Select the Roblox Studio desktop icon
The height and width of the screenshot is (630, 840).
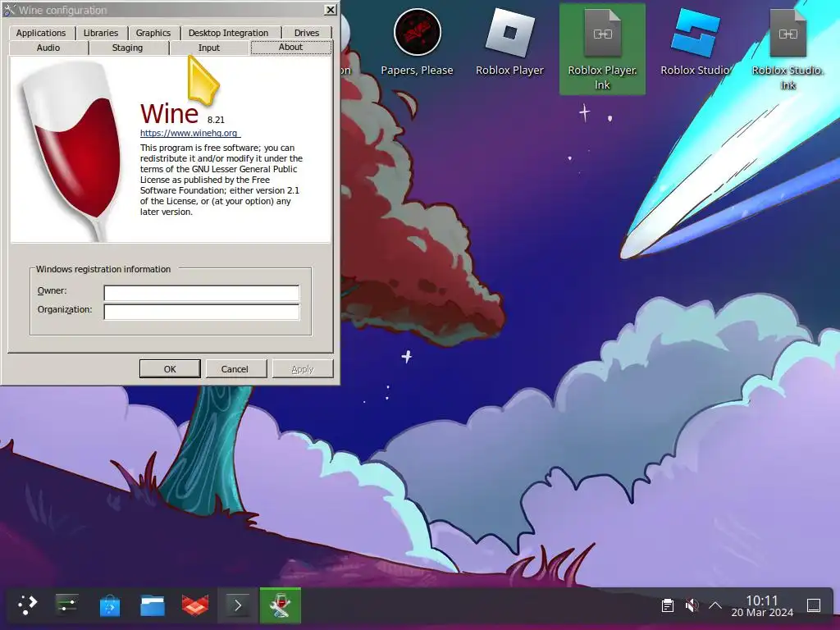pos(695,43)
